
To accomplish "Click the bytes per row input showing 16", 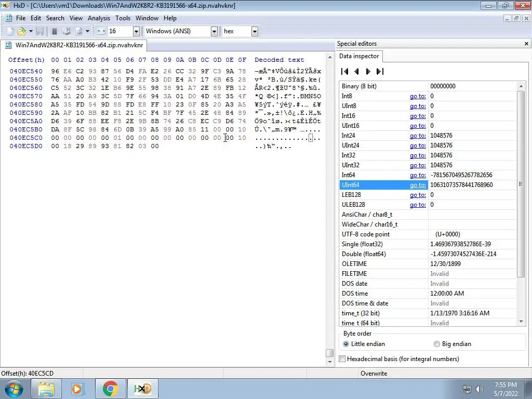I will click(120, 31).
